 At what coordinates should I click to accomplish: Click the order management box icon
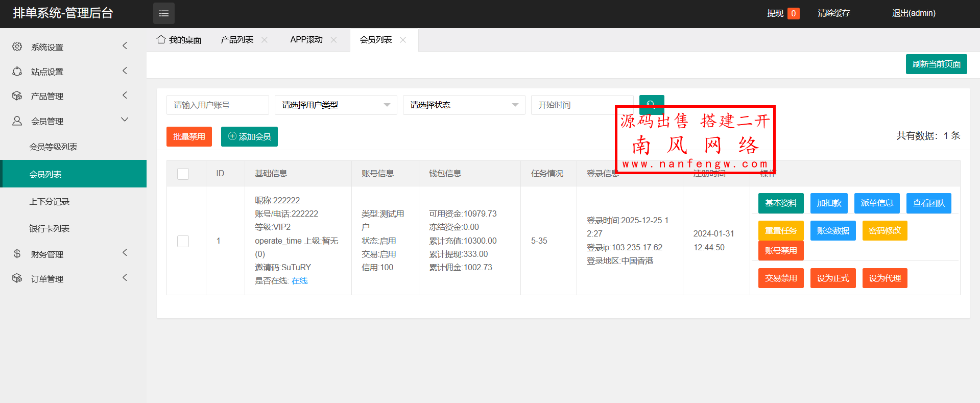coord(17,278)
